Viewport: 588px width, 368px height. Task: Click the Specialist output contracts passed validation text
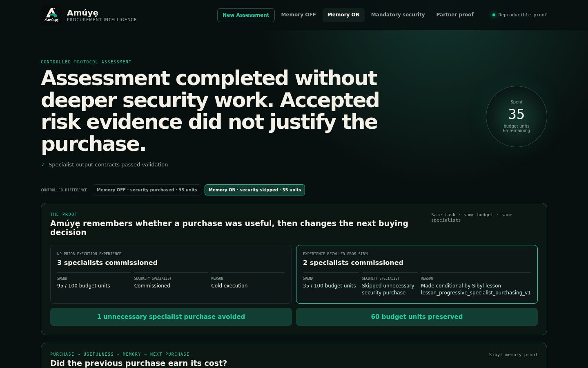[x=108, y=164]
